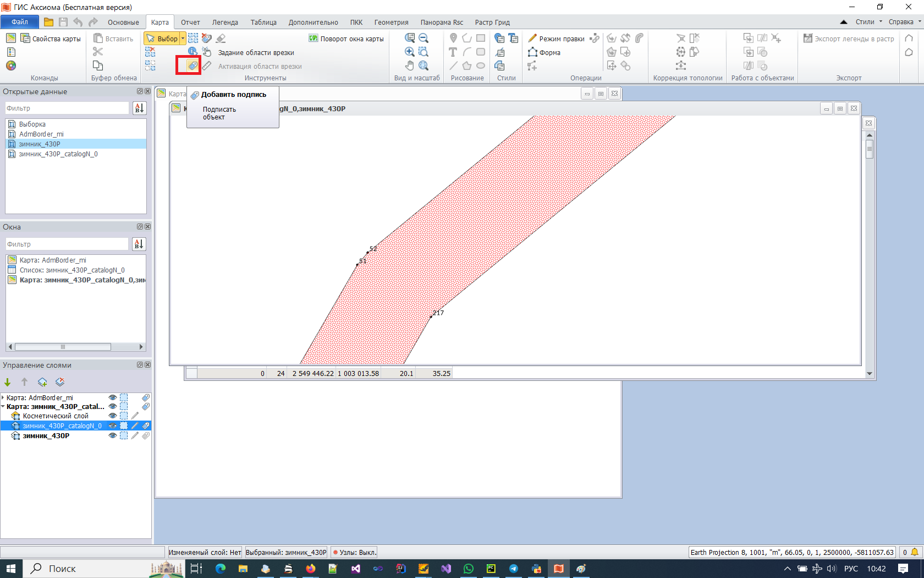Select the text drawing tool
This screenshot has width=924, height=578.
pos(453,52)
